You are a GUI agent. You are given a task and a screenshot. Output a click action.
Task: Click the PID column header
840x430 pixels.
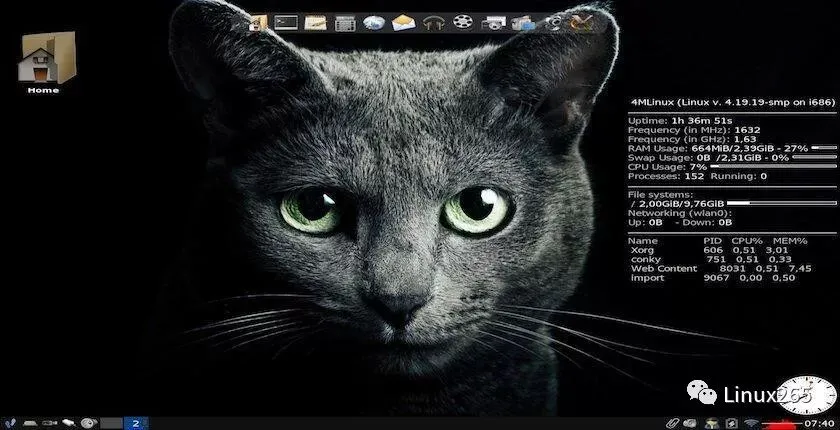[x=712, y=241]
